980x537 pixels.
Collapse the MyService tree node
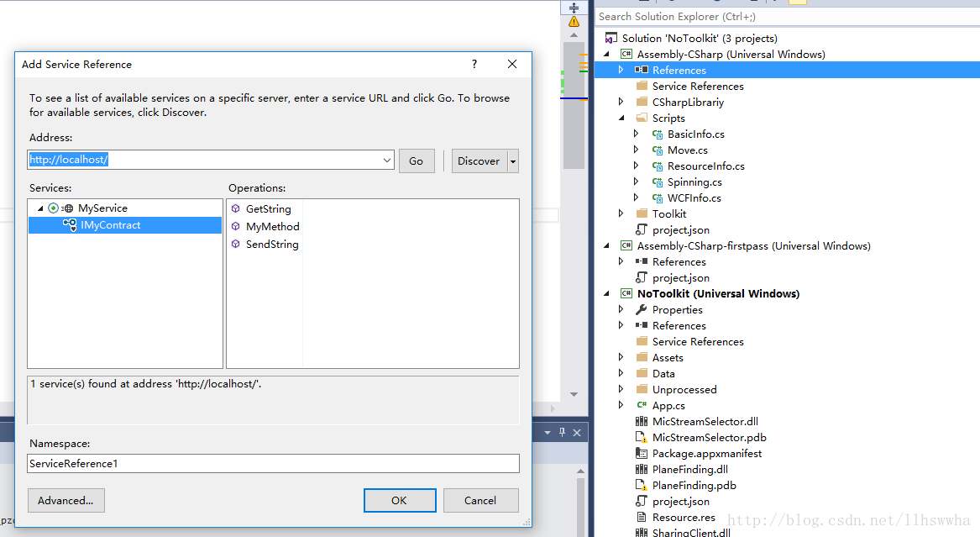coord(40,208)
